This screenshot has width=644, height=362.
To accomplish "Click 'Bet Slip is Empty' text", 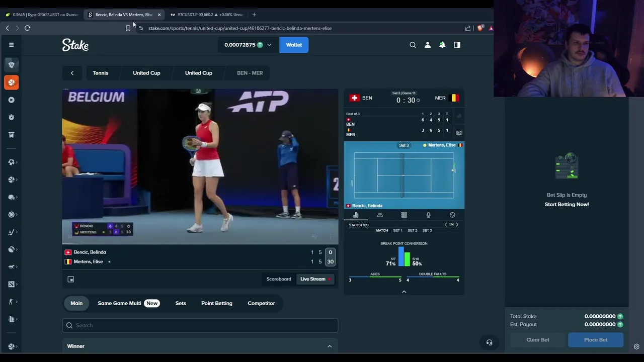I will pyautogui.click(x=567, y=195).
